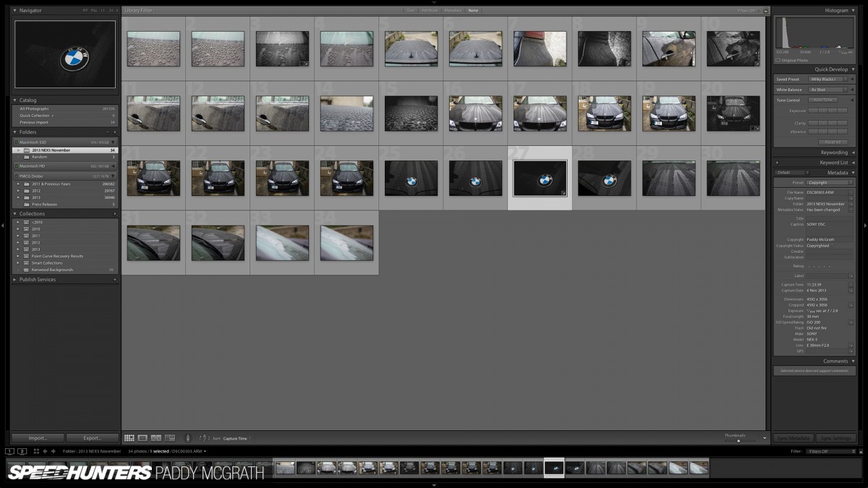
Task: Select Attribute in Library Filter bar
Action: coord(430,10)
